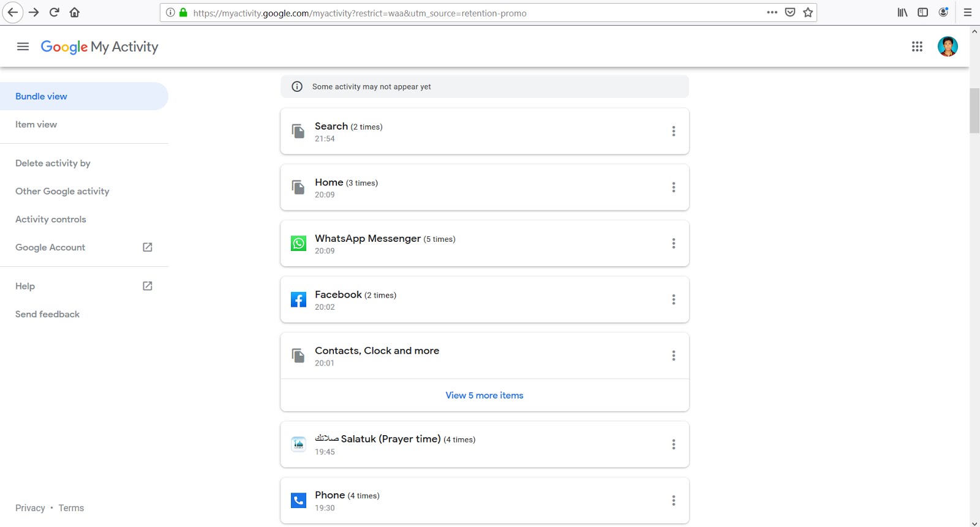Open the Firefox application menu

968,12
